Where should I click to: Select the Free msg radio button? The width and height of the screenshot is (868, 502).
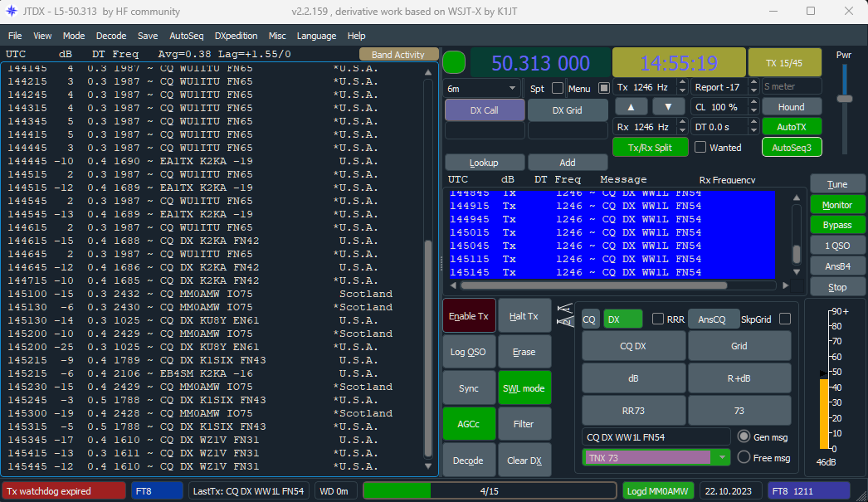click(x=744, y=457)
